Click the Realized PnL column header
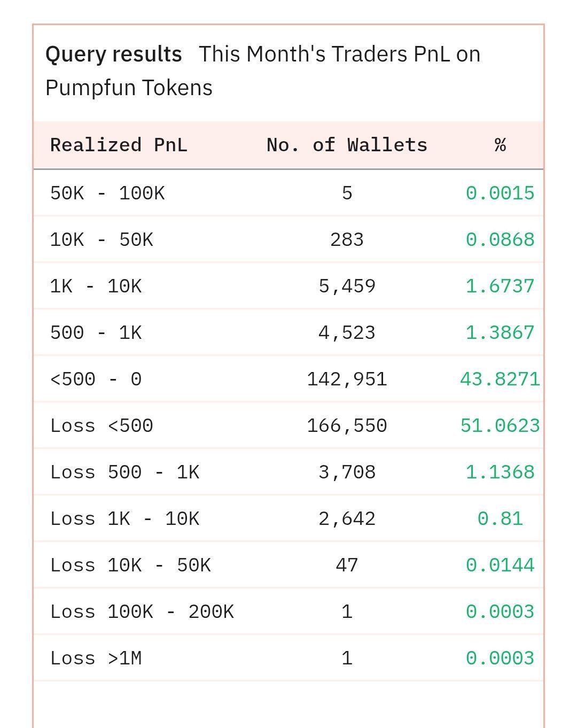This screenshot has height=728, width=577. (119, 145)
